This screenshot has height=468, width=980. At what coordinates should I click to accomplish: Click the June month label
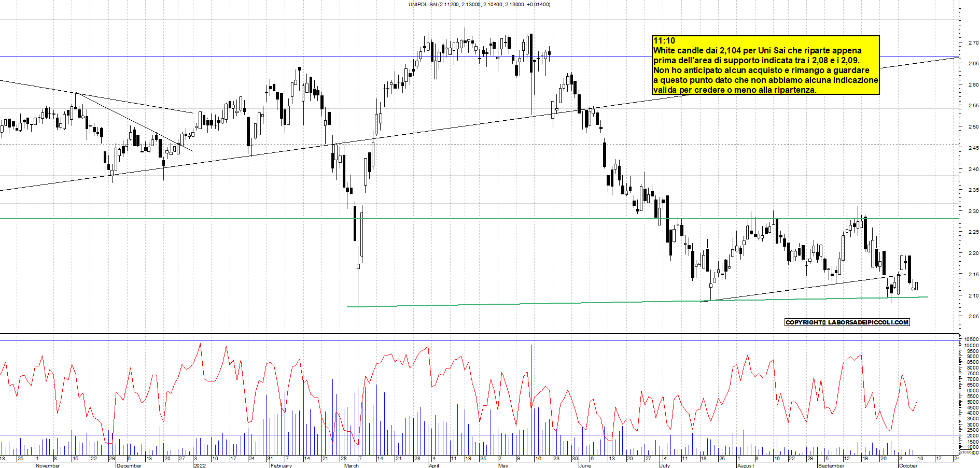tap(585, 465)
